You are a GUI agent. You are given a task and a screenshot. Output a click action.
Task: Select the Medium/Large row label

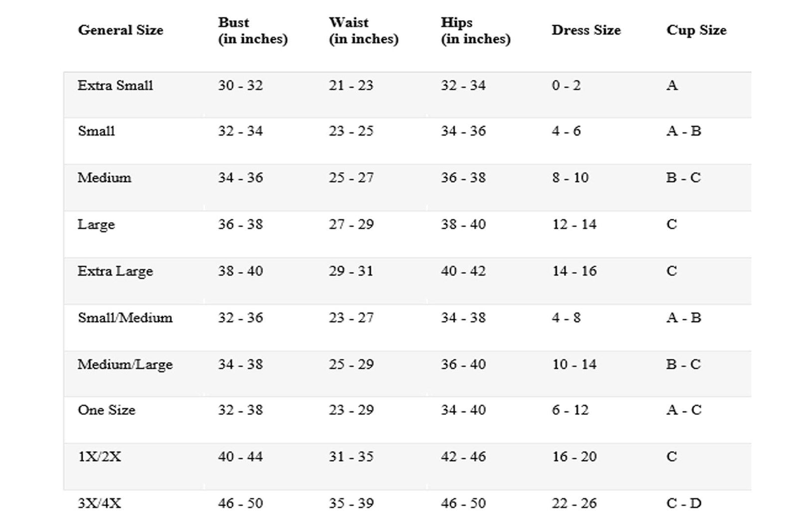125,365
